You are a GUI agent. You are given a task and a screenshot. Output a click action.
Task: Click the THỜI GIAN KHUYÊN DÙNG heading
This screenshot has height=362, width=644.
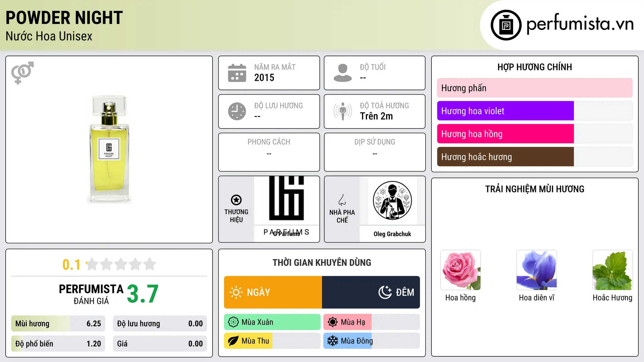(x=322, y=262)
